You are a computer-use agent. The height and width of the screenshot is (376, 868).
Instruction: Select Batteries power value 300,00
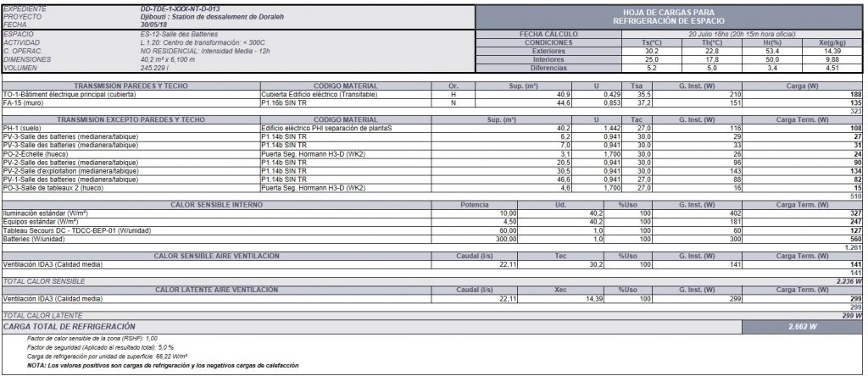507,238
